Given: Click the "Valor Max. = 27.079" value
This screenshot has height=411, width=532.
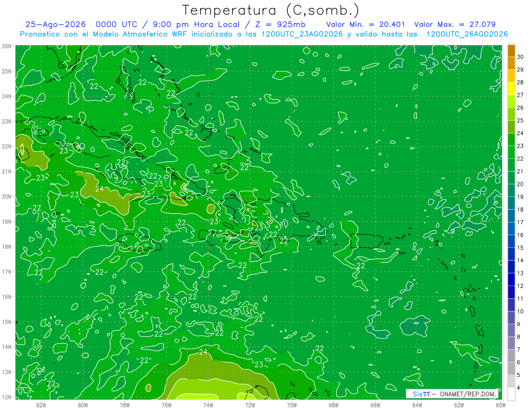Looking at the screenshot, I should [x=455, y=25].
